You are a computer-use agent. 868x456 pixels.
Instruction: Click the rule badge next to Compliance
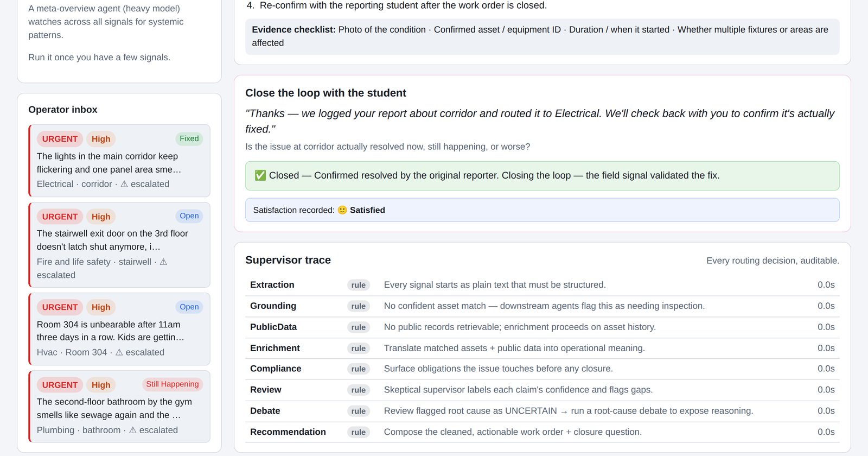pos(358,369)
